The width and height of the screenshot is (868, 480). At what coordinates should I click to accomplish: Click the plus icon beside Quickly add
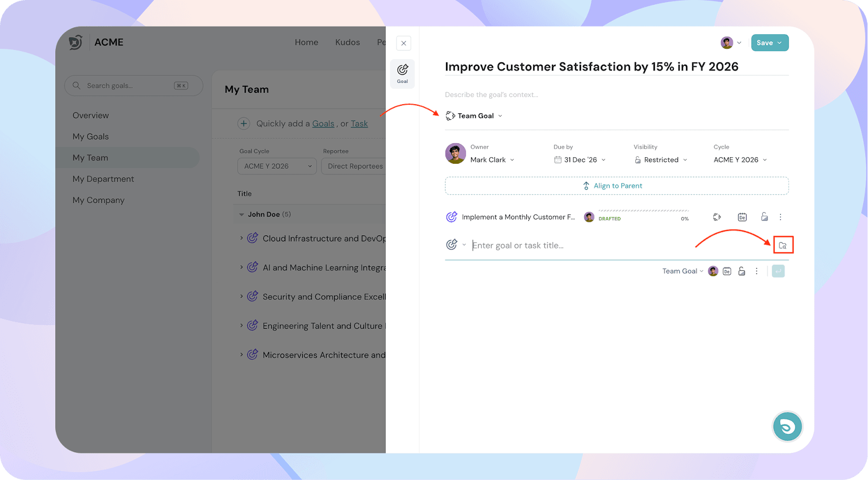coord(244,124)
